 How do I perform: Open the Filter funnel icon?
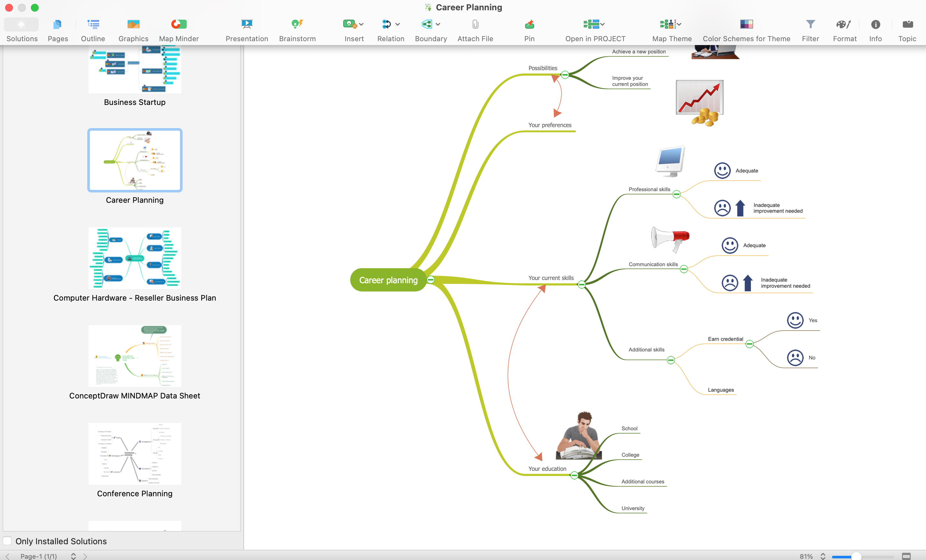click(x=810, y=24)
